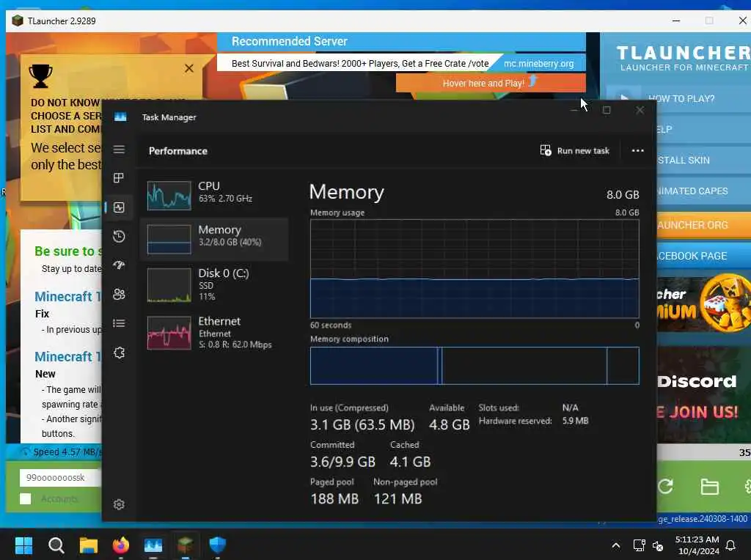Viewport: 751px width, 560px height.
Task: Open notification bell in taskbar
Action: [x=731, y=545]
